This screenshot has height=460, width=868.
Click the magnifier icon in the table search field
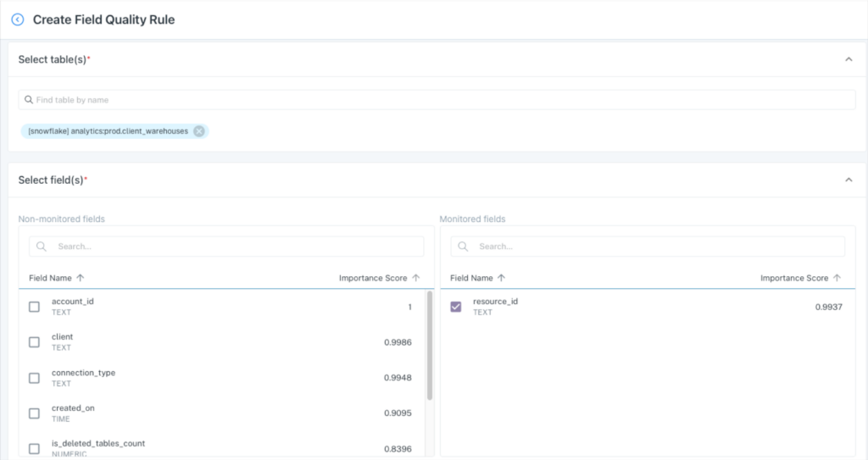tap(28, 100)
